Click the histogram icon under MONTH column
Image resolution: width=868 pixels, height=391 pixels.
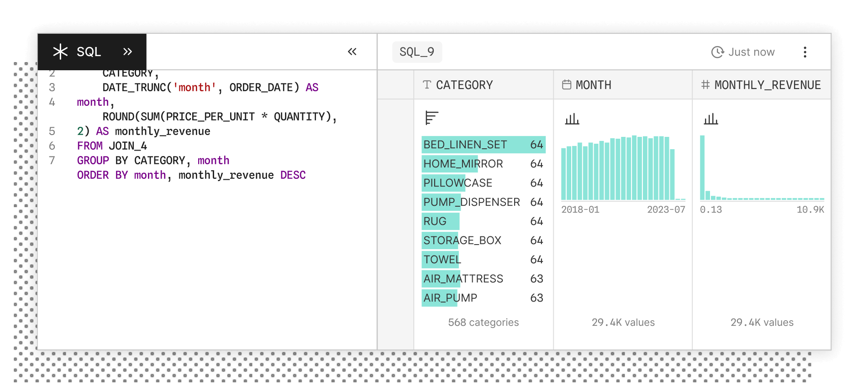(572, 120)
